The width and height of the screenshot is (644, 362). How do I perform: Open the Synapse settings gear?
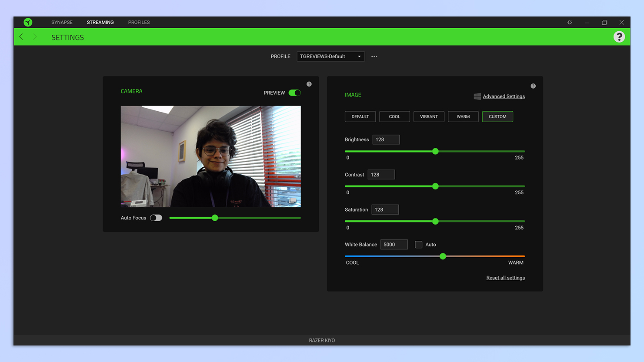click(x=570, y=23)
